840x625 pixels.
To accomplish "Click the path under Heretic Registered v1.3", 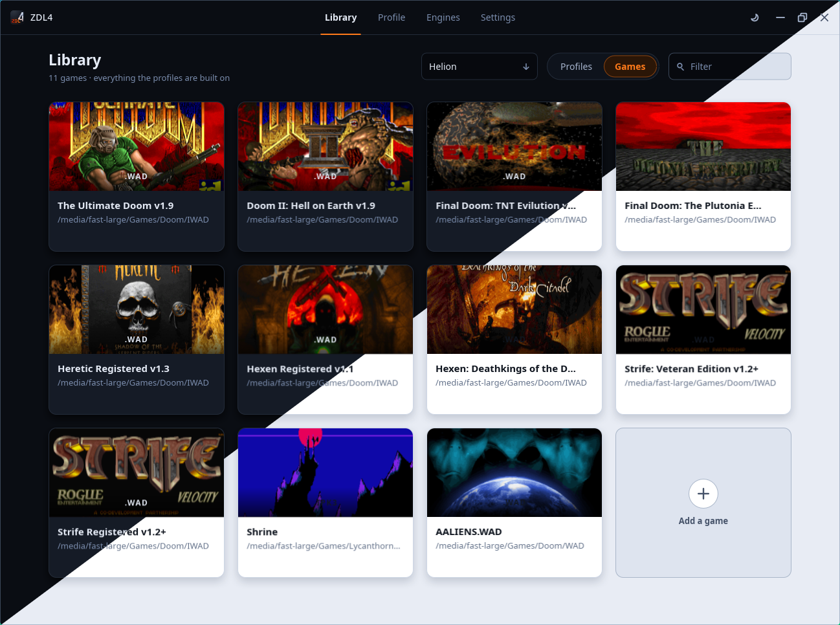I will [133, 383].
